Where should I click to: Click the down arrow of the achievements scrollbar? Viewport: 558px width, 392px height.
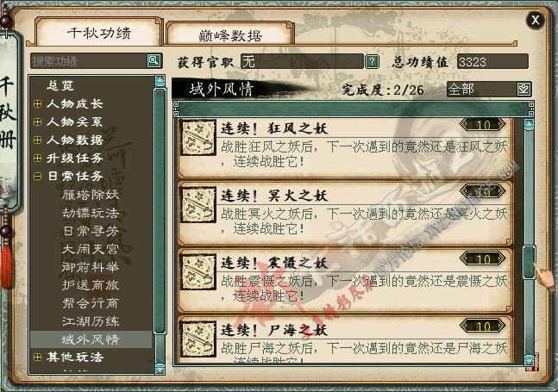tap(530, 360)
